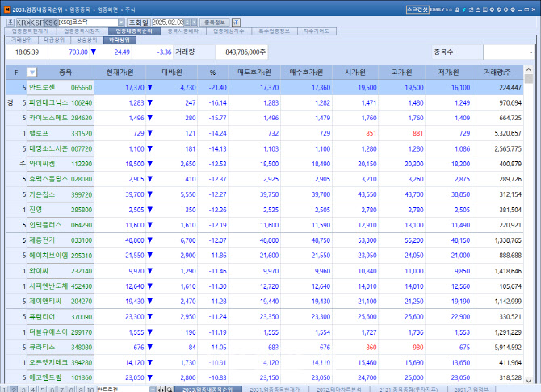Open the date dropdown showing 2025.02.03

click(194, 22)
